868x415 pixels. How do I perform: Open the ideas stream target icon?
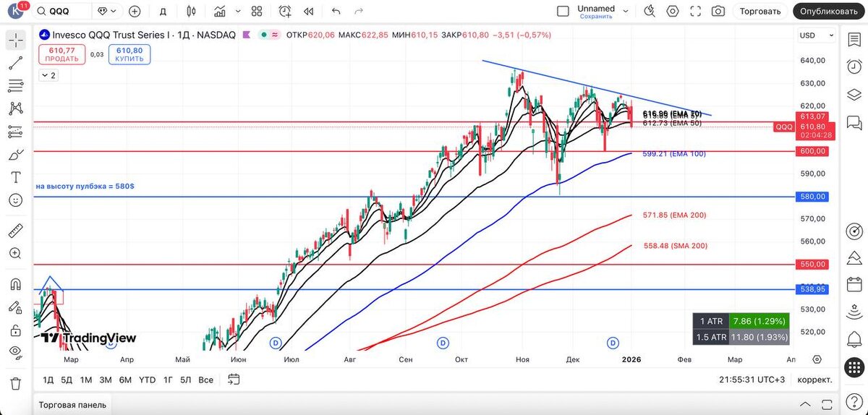[x=854, y=231]
